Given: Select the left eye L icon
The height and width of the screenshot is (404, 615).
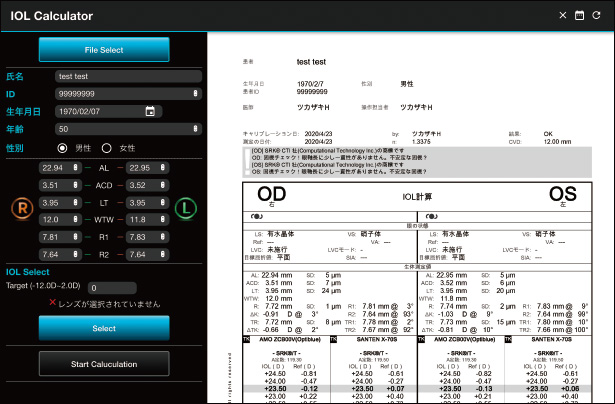Looking at the screenshot, I should pyautogui.click(x=186, y=208).
